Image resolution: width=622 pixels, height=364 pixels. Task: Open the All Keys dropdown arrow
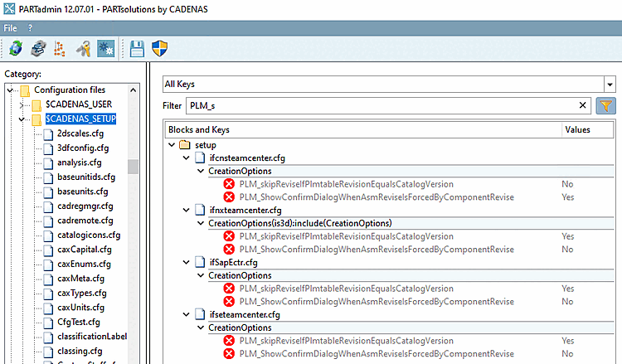tap(610, 84)
